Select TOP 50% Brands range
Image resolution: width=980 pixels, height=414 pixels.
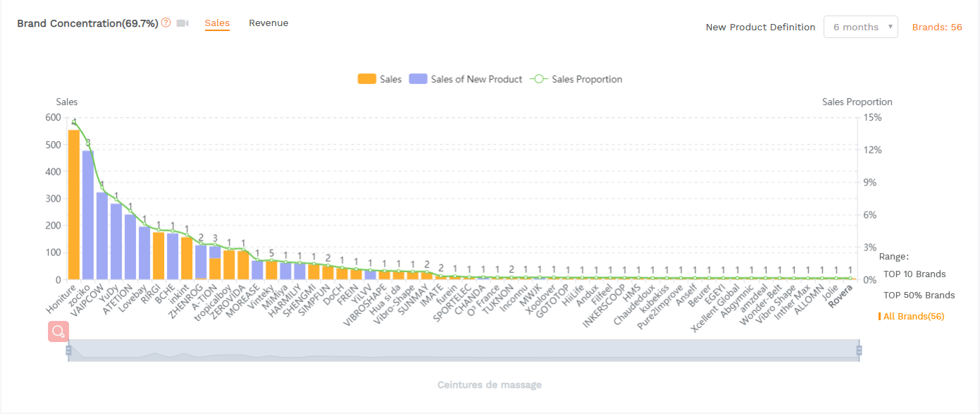pyautogui.click(x=919, y=295)
